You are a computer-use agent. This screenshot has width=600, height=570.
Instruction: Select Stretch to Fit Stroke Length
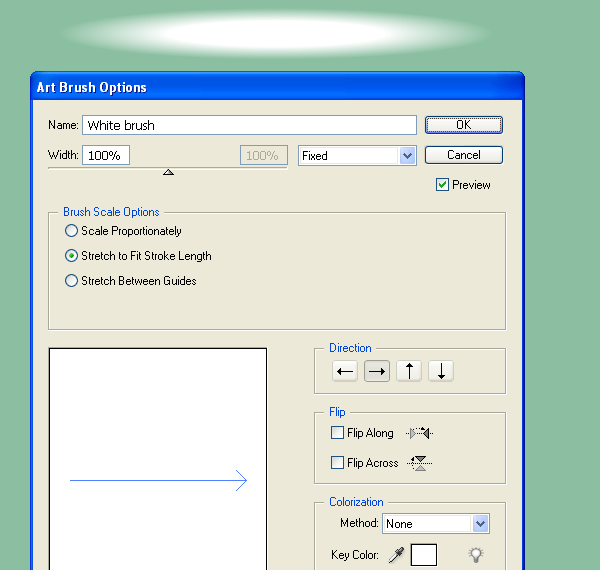coord(71,256)
